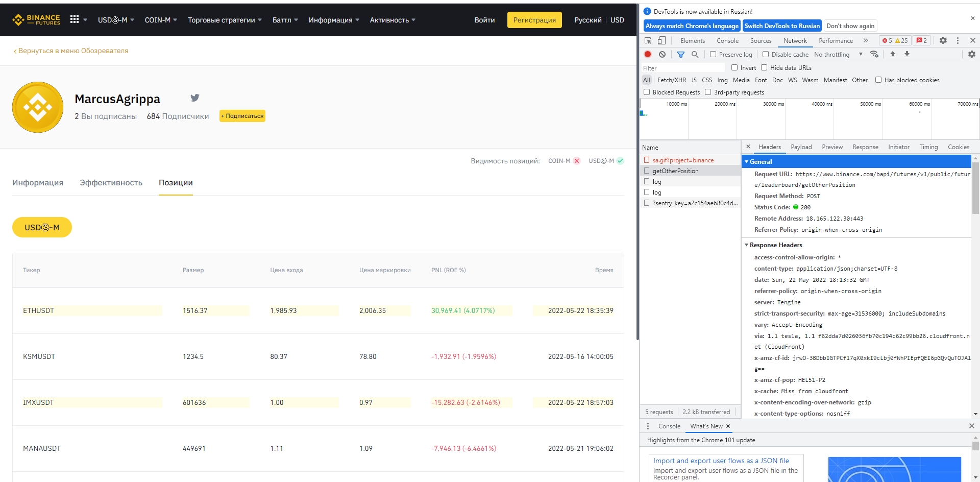This screenshot has height=482, width=980.
Task: Check the Blocked Requests box
Action: (647, 92)
